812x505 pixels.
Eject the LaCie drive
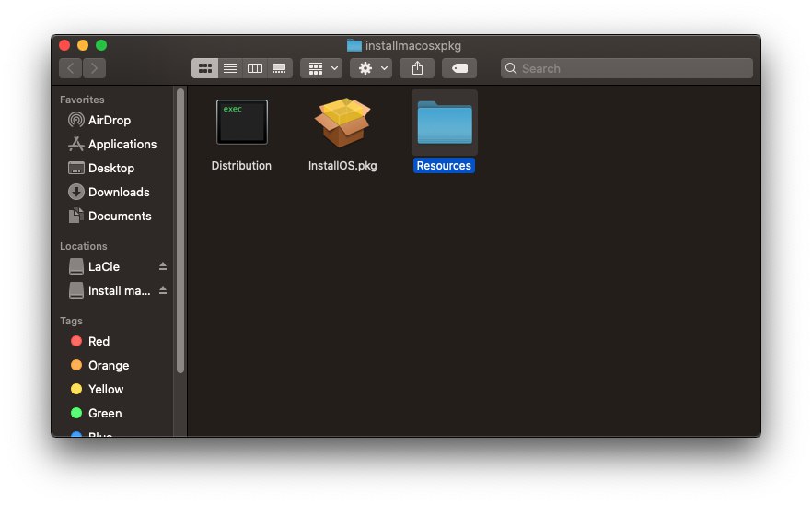pyautogui.click(x=163, y=266)
